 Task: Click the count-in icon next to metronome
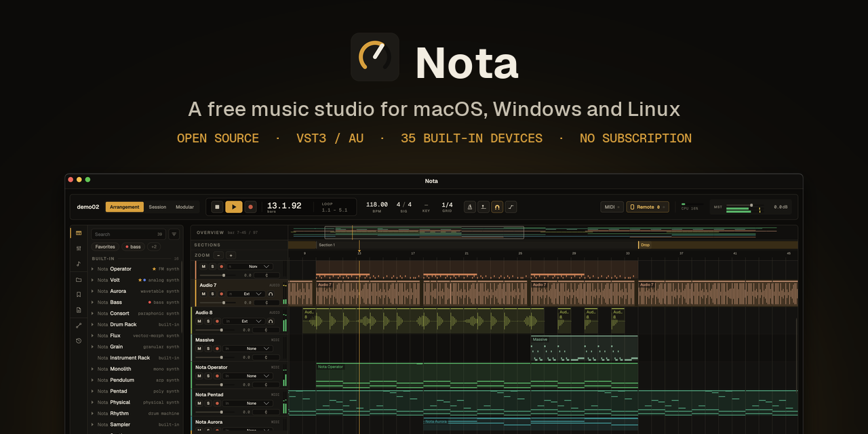(x=484, y=207)
